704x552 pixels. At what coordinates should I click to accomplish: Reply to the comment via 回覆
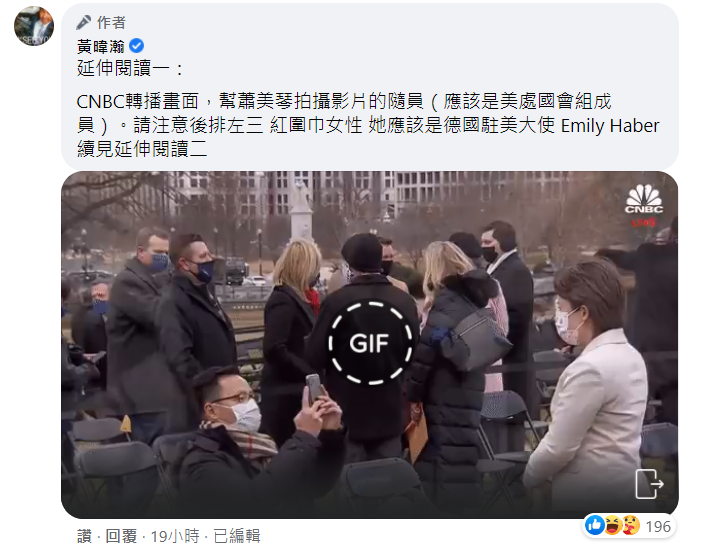(x=121, y=536)
